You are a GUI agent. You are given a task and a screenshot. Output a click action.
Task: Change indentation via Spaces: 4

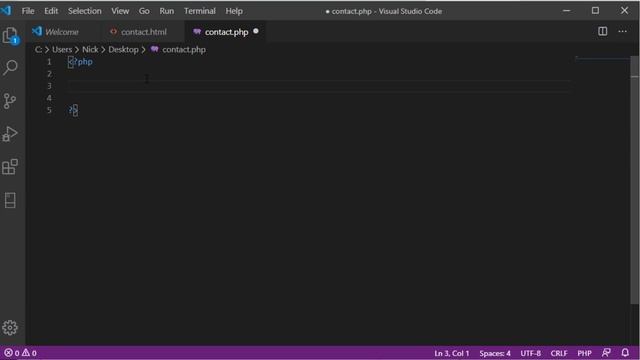click(495, 353)
